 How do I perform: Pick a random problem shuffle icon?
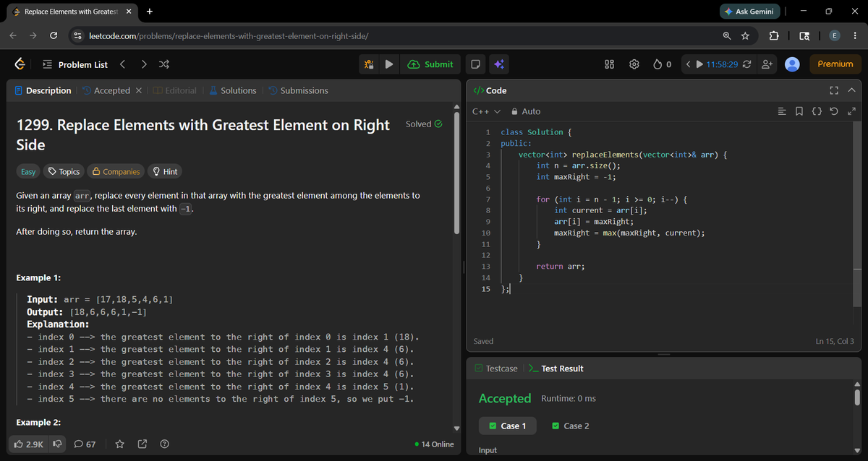(x=164, y=64)
